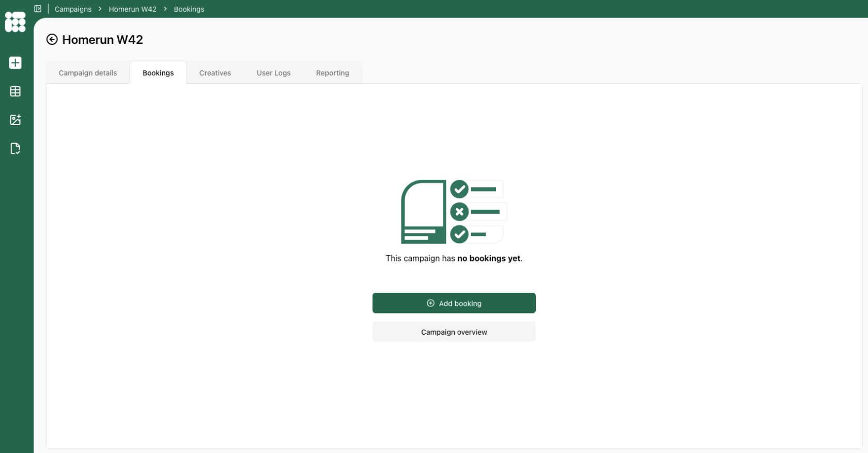Open the image sparkle icon in sidebar
Viewport: 868px width, 453px height.
tap(16, 120)
